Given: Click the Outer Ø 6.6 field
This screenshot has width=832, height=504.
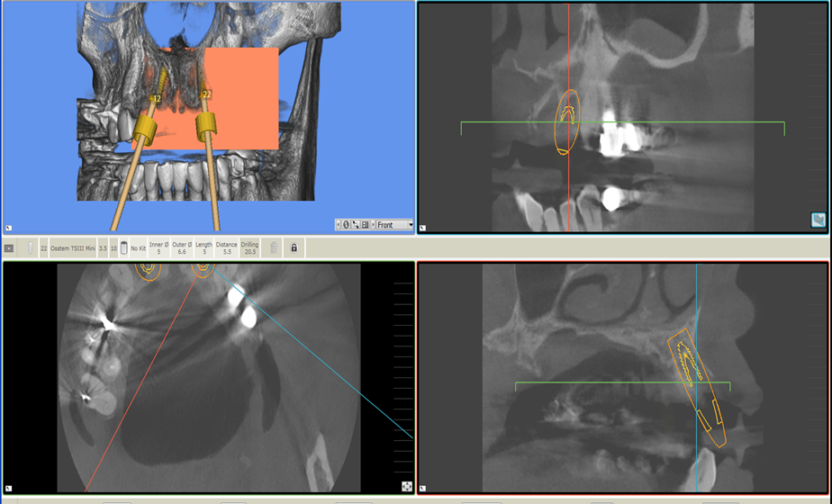Looking at the screenshot, I should pyautogui.click(x=182, y=247).
